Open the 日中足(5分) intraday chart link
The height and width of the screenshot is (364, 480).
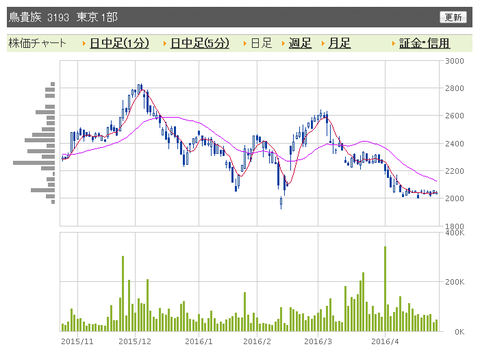point(200,43)
